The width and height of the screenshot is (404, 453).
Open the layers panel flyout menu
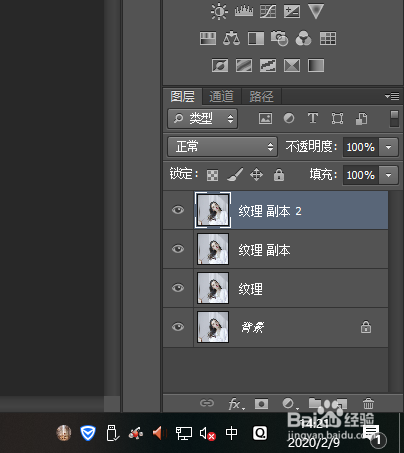pos(392,96)
